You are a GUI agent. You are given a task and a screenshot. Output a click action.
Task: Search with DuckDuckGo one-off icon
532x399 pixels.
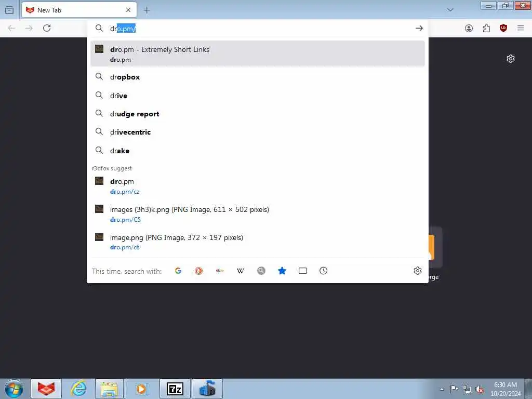[199, 271]
